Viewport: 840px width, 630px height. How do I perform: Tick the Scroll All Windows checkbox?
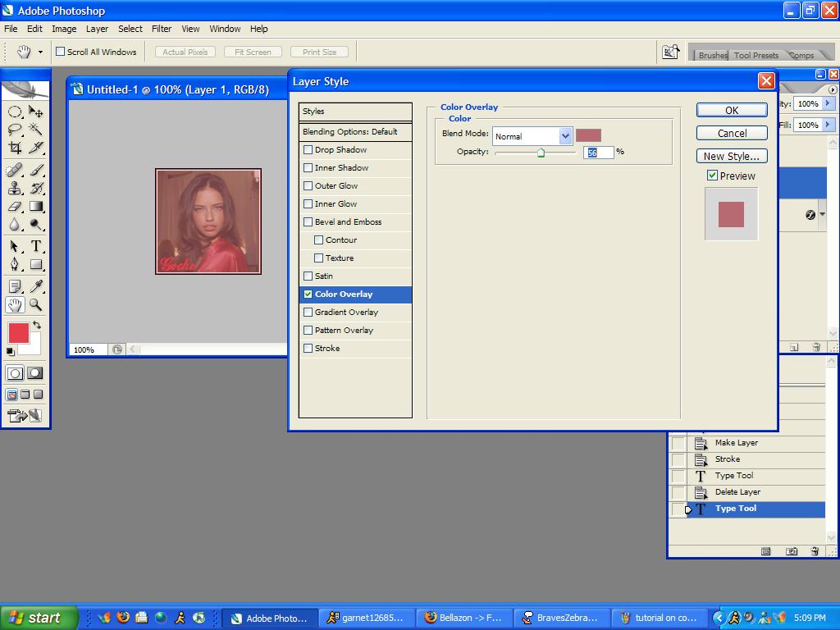coord(60,52)
